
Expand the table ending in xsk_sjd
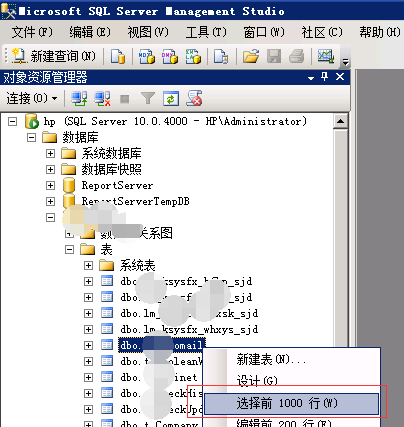click(88, 313)
